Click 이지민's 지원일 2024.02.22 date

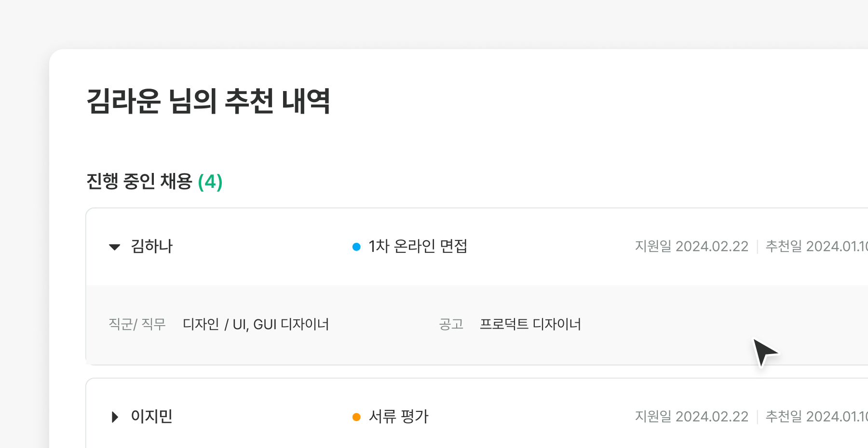[692, 417]
